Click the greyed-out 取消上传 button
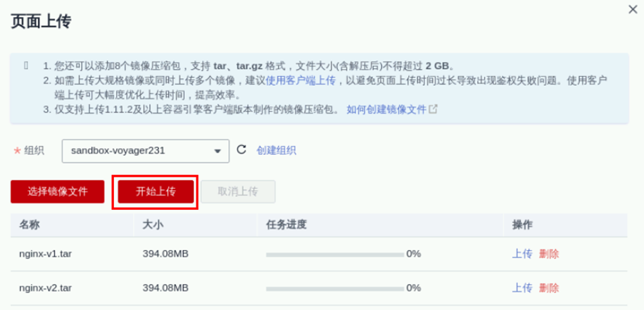 238,192
